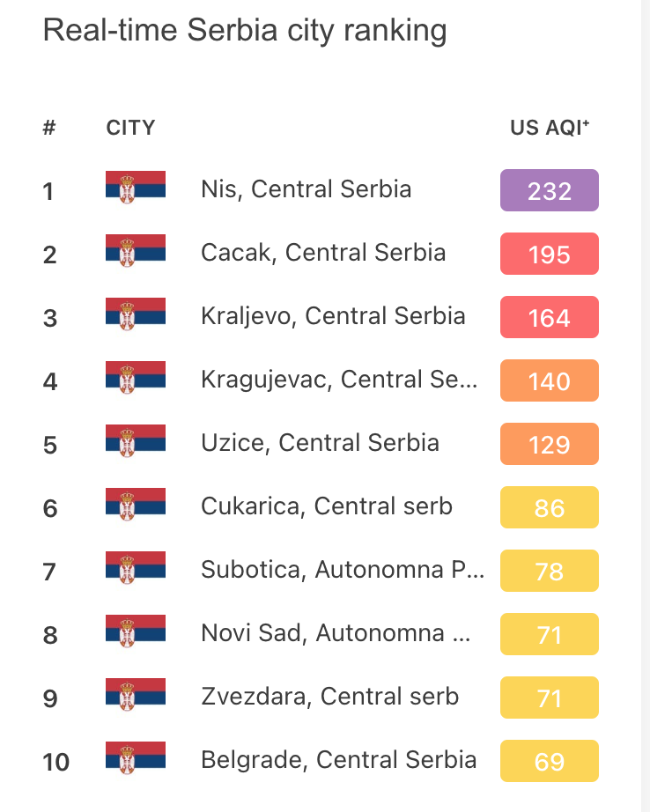Viewport: 650px width, 812px height.
Task: Go to Kraljevo, Central Serbia page
Action: tap(333, 316)
